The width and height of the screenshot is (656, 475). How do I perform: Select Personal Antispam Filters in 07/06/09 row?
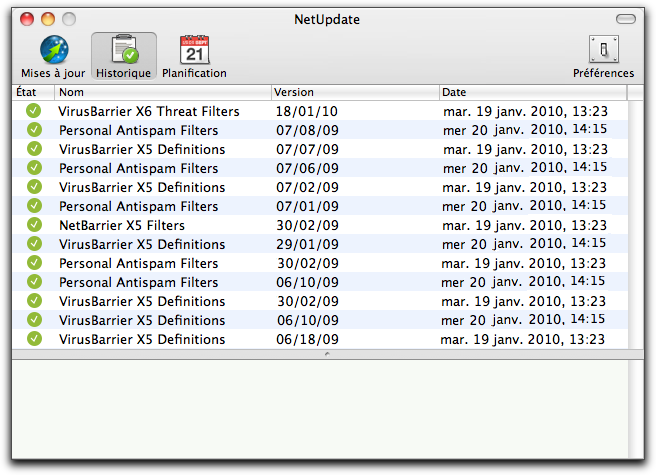point(138,169)
